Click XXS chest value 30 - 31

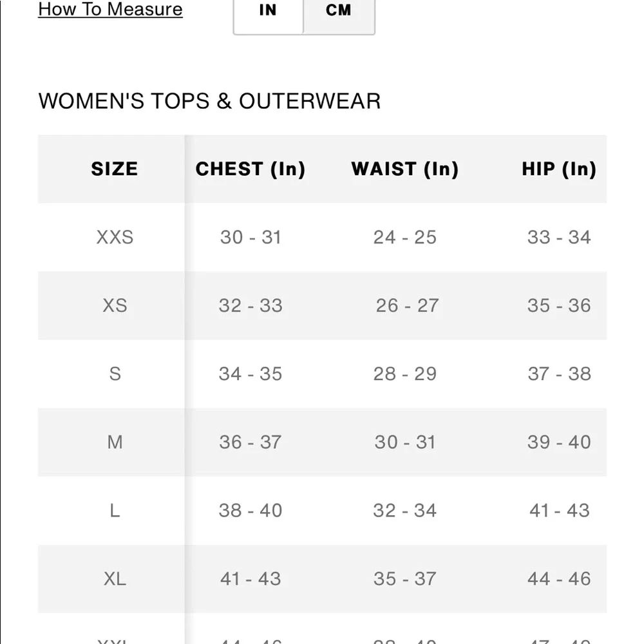point(251,237)
